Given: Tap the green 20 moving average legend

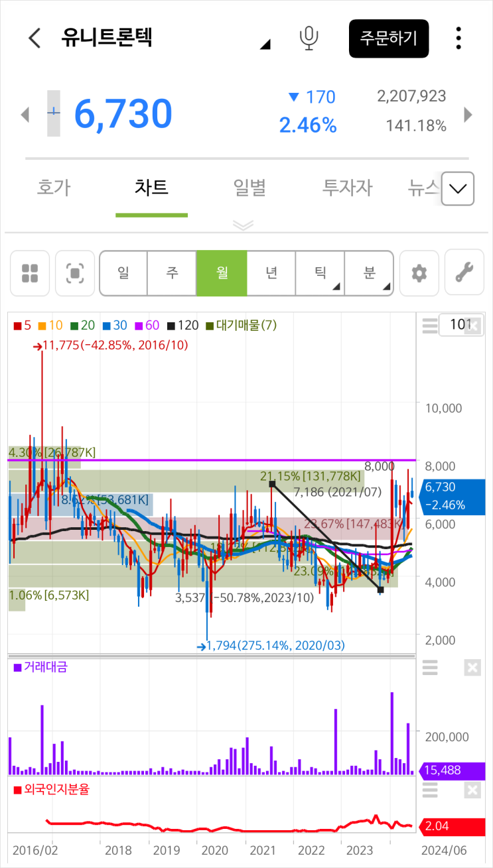Looking at the screenshot, I should pyautogui.click(x=82, y=325).
